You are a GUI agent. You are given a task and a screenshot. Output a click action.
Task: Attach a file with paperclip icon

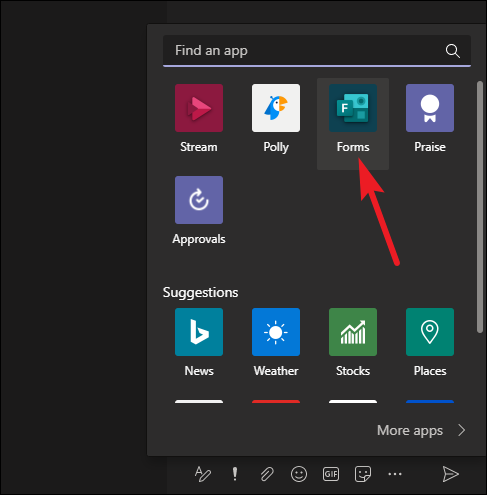267,474
